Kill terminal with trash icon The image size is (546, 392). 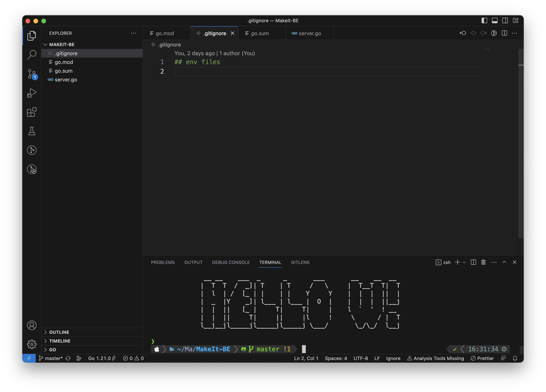pos(483,262)
